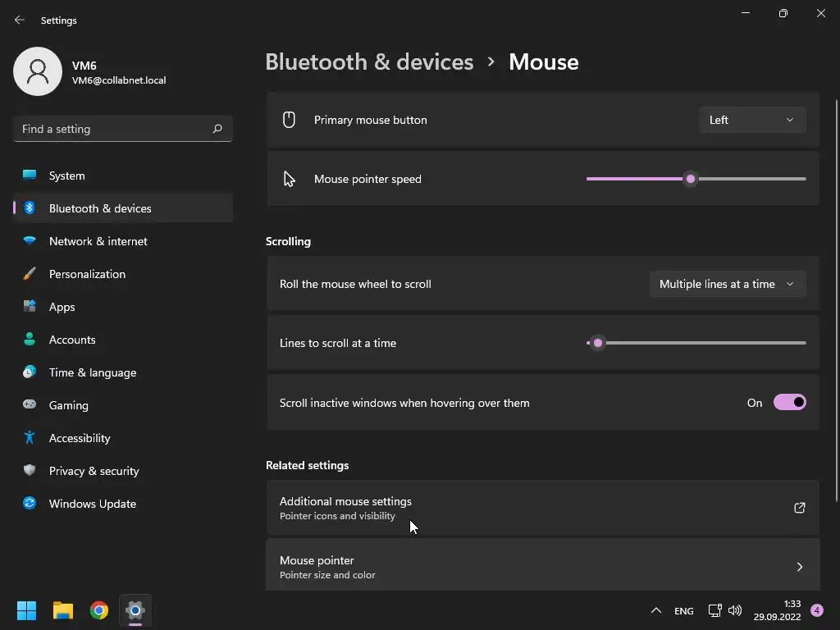The width and height of the screenshot is (840, 630).
Task: Click the Windows Start button
Action: coord(27,610)
